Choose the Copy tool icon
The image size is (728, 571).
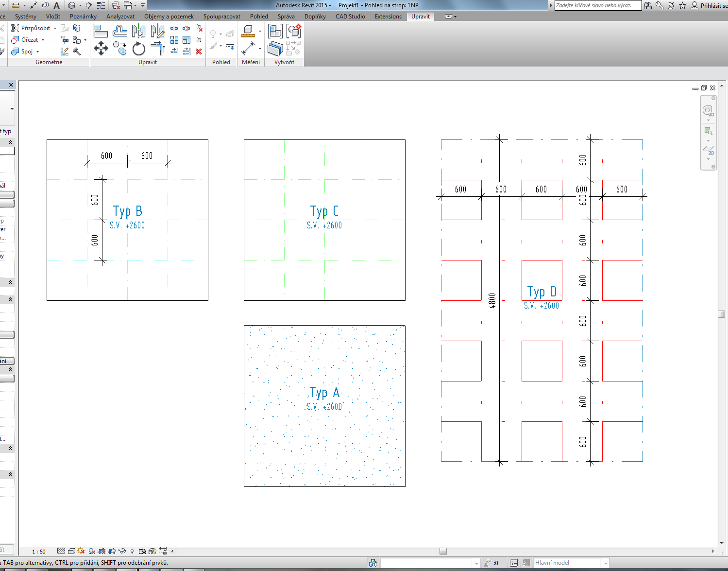click(x=119, y=48)
